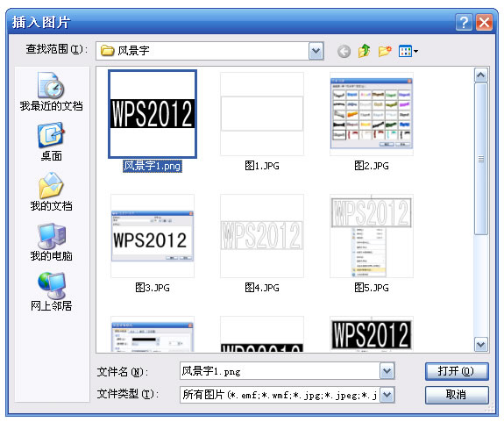This screenshot has width=504, height=422.
Task: Click the Back navigation arrow icon
Action: tap(344, 51)
